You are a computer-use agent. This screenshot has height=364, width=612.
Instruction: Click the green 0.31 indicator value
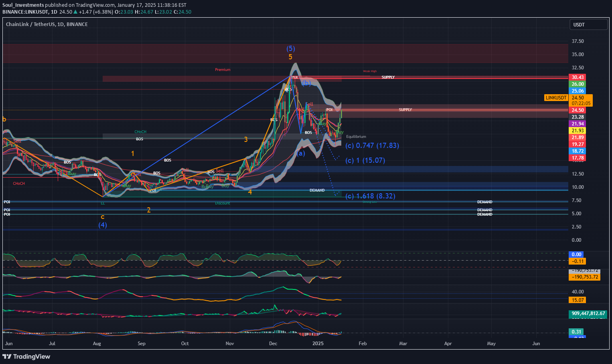point(576,332)
